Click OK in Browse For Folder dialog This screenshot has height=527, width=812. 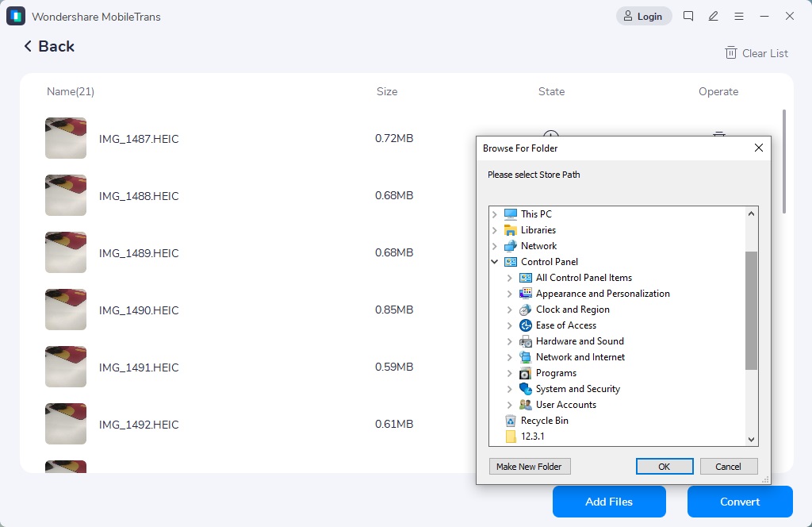(665, 467)
